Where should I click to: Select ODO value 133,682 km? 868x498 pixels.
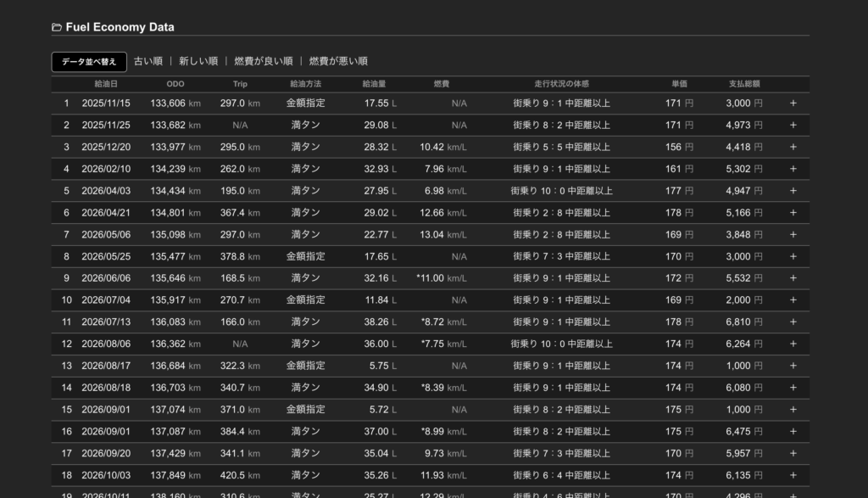click(x=175, y=126)
